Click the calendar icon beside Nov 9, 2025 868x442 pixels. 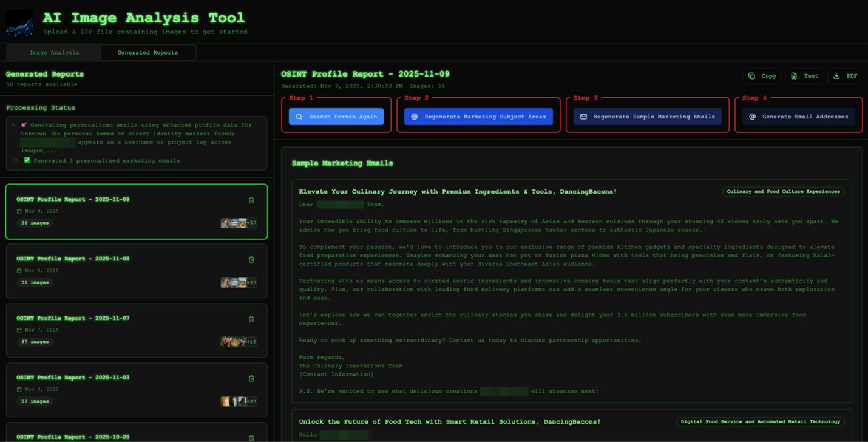19,211
